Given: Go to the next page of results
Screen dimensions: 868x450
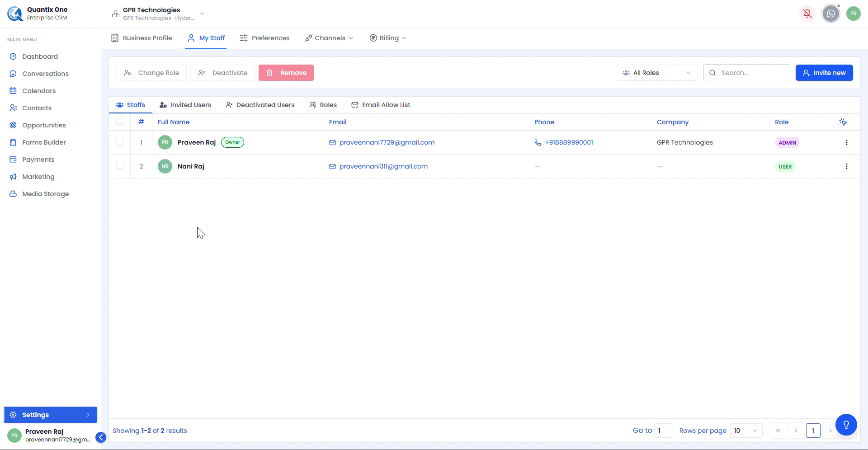Looking at the screenshot, I should [830, 431].
